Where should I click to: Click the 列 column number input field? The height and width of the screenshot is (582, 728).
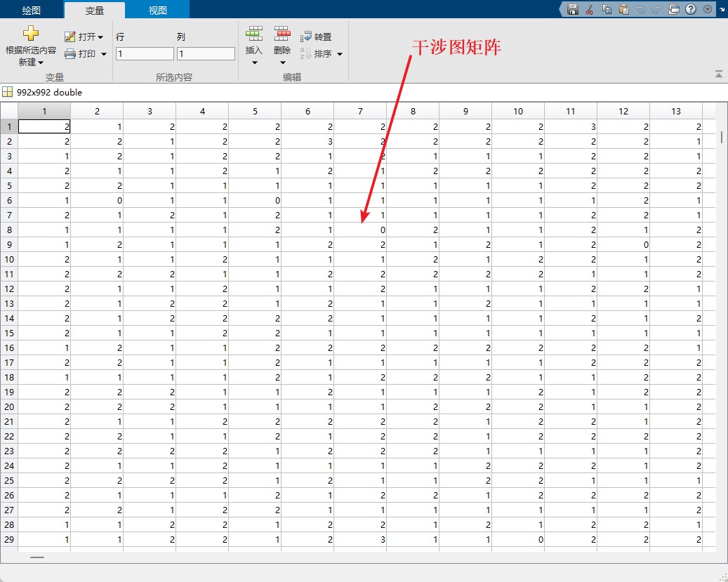click(206, 54)
